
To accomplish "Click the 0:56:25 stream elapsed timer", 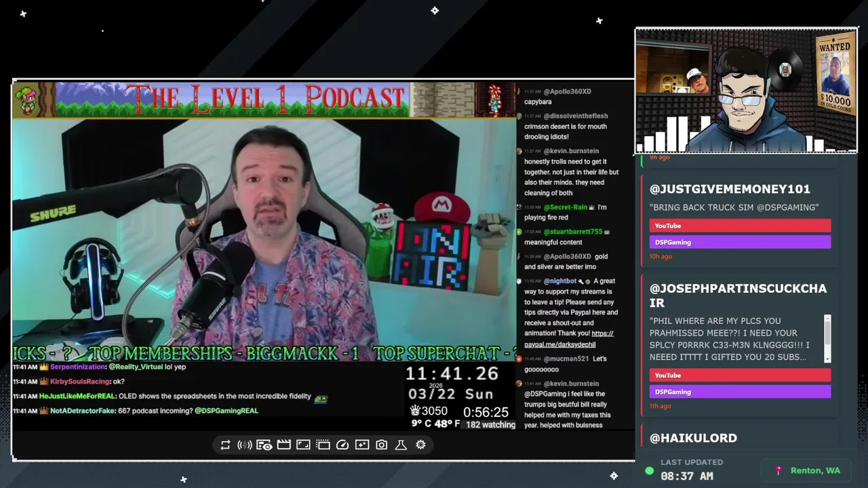I will [x=486, y=411].
